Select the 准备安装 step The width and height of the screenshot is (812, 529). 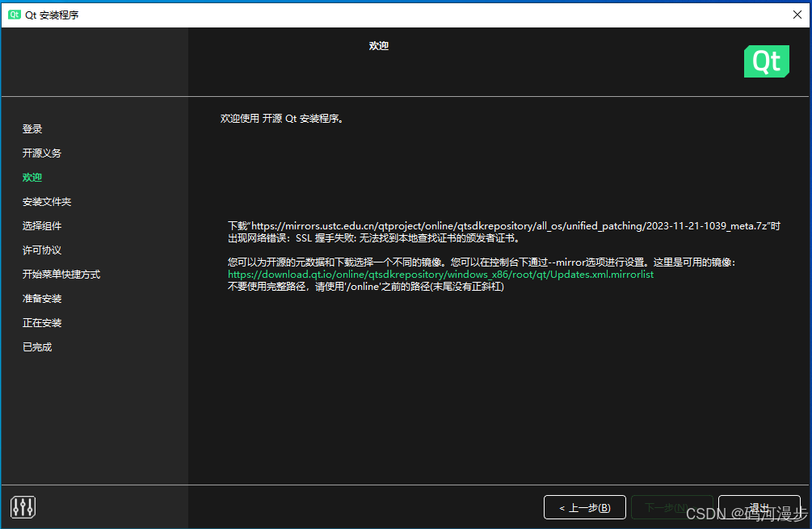[x=43, y=298]
